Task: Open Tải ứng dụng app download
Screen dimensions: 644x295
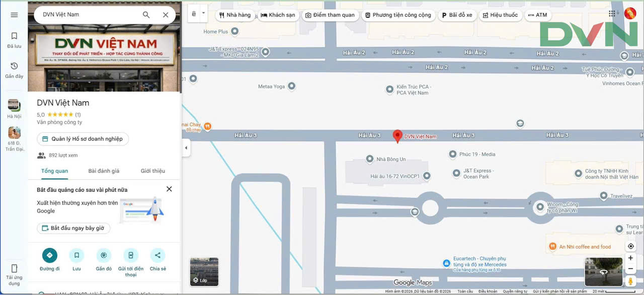Action: click(14, 274)
